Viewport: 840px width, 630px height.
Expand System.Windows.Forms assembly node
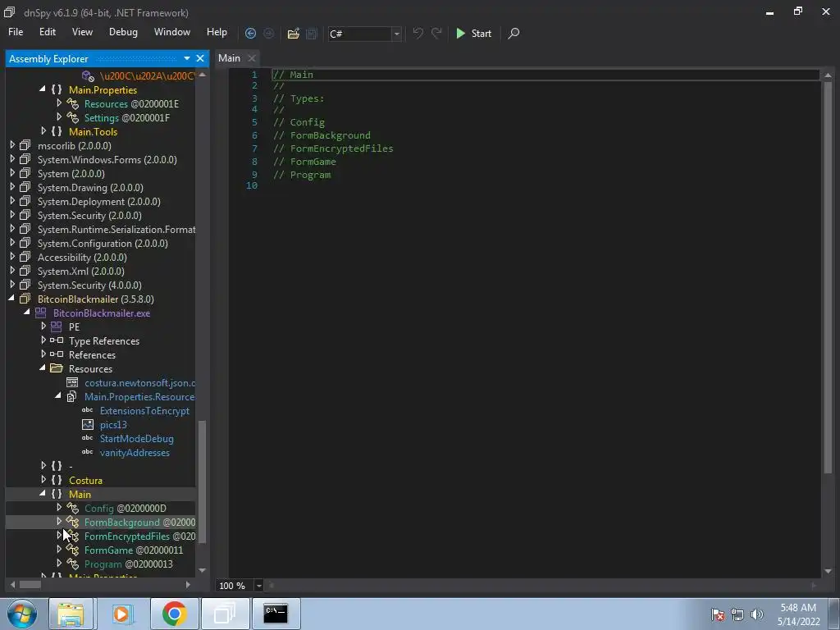point(12,158)
